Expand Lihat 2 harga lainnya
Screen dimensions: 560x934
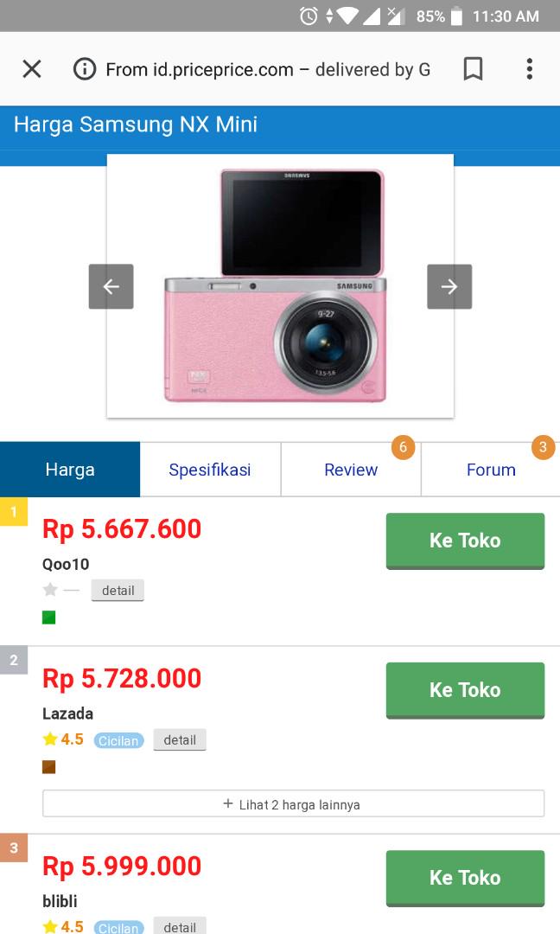point(293,803)
